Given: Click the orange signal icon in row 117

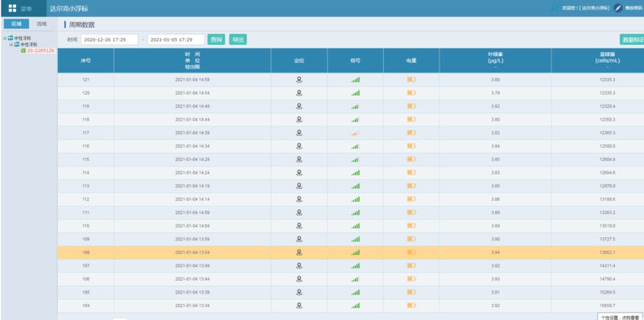Looking at the screenshot, I should pos(355,133).
